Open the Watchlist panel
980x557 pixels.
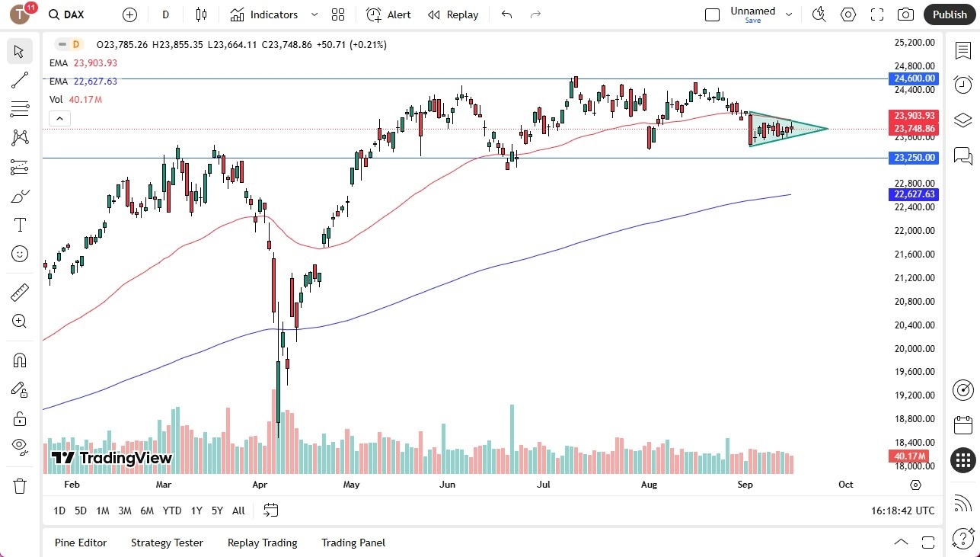[x=962, y=50]
